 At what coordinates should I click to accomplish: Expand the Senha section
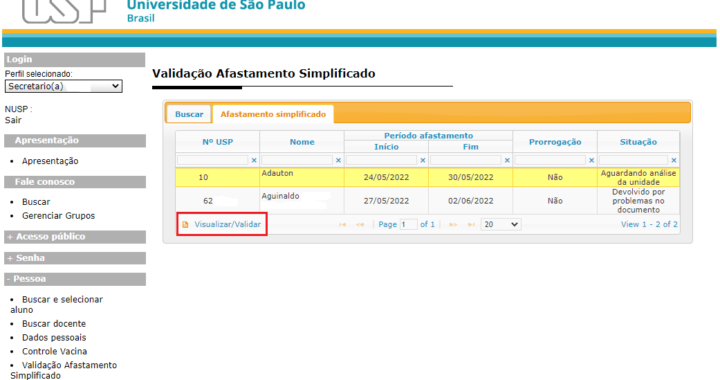75,258
